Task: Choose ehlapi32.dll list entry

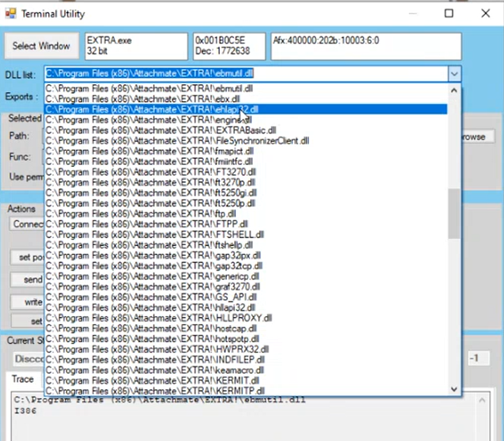Action: [x=245, y=109]
